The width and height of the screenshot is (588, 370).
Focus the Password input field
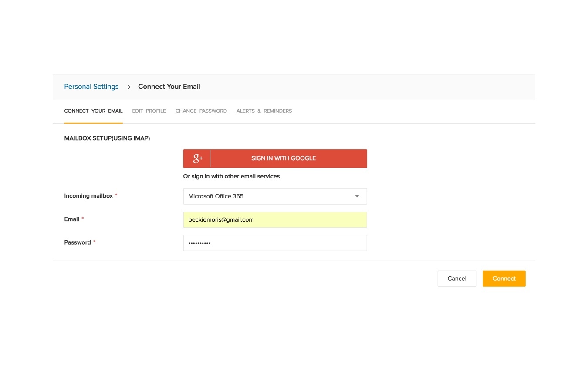(274, 243)
